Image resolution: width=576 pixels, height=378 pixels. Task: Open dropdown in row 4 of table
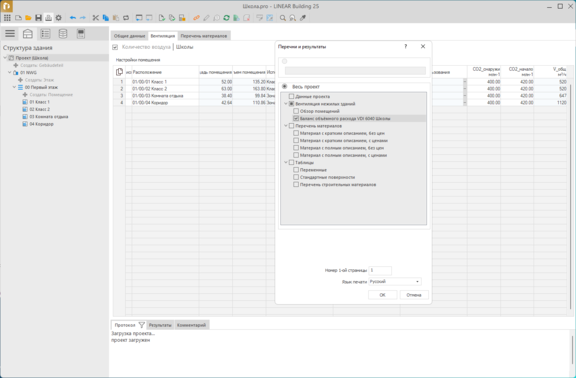(465, 103)
